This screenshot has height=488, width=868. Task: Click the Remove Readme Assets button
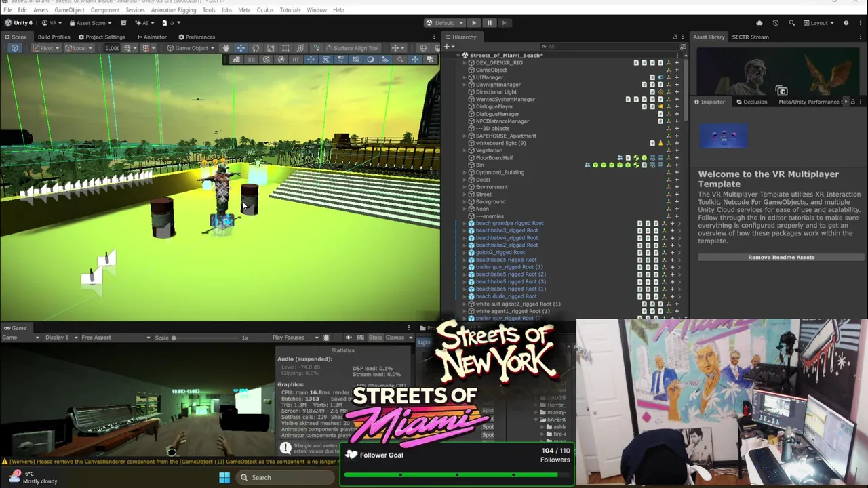tap(781, 258)
